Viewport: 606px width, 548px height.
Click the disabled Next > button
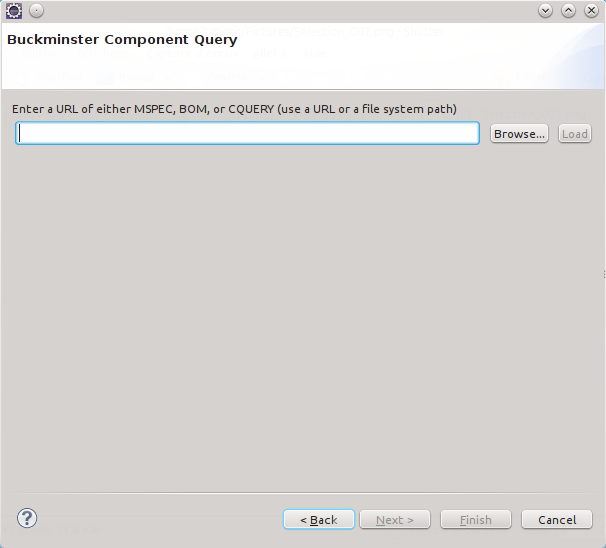[x=395, y=520]
